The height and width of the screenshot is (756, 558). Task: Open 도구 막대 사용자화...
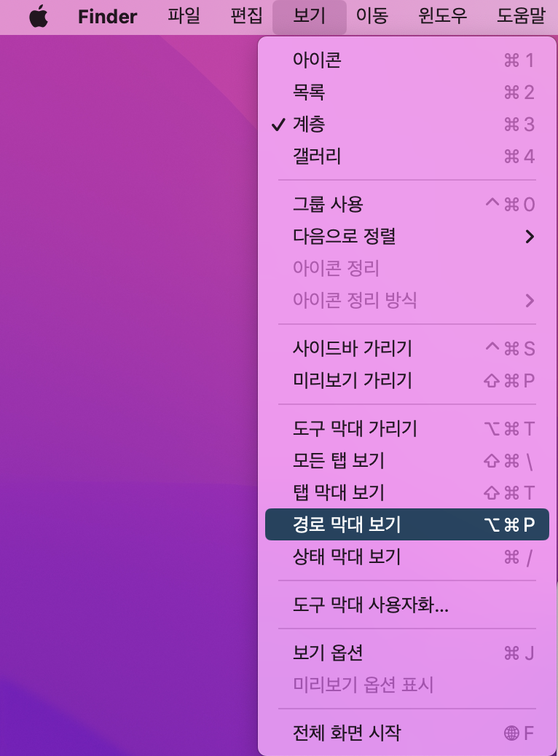click(407, 605)
